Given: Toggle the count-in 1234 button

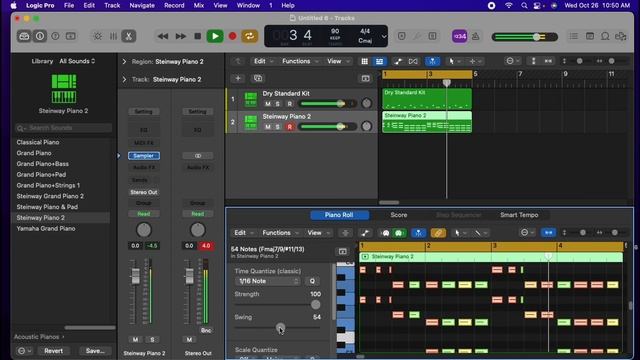Looking at the screenshot, I should 460,36.
